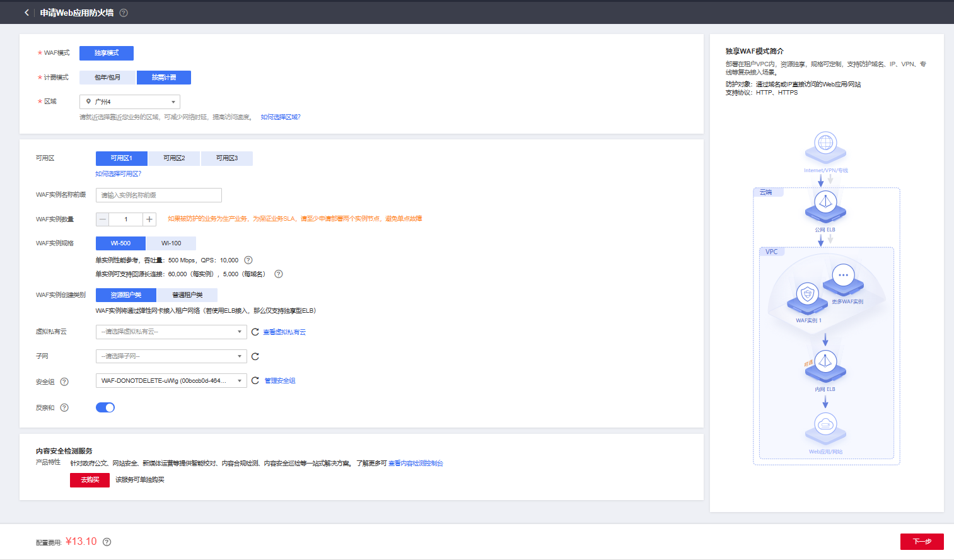Viewport: 954px width, 560px height.
Task: Increase WAF instance count with plus
Action: pos(149,219)
